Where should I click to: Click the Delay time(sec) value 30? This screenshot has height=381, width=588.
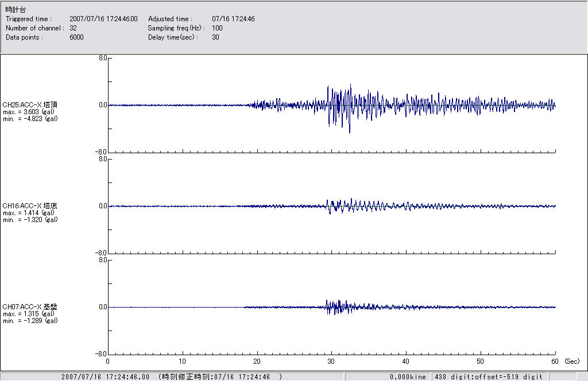(x=215, y=37)
